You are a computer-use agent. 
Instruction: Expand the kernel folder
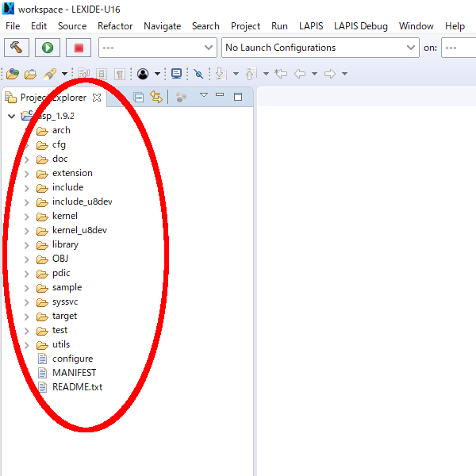point(27,217)
